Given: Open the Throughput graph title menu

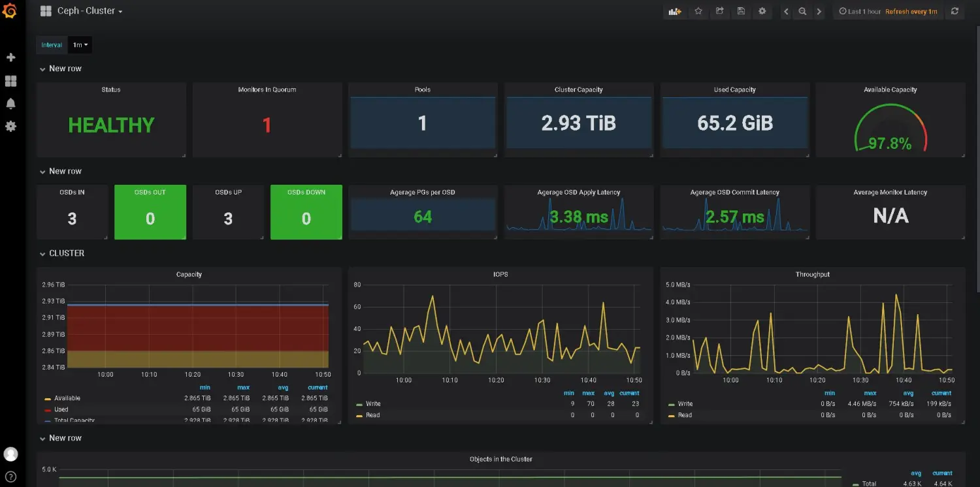Looking at the screenshot, I should tap(813, 274).
